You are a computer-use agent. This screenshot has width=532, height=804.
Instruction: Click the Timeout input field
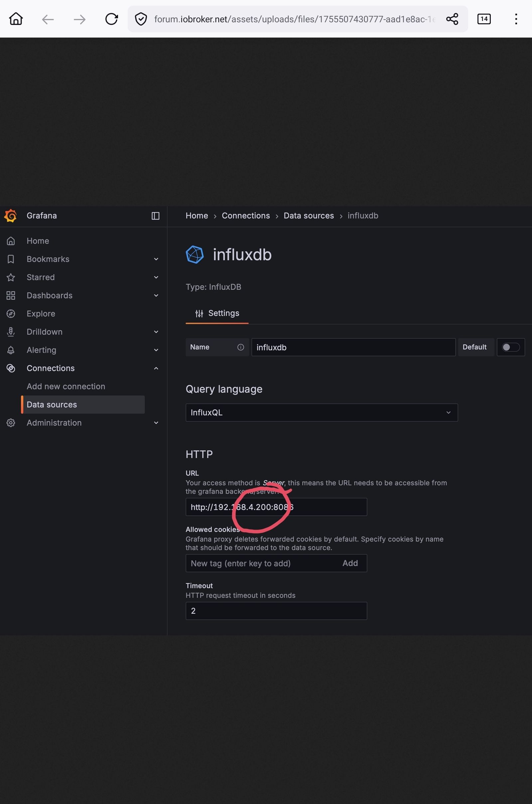[x=276, y=611]
